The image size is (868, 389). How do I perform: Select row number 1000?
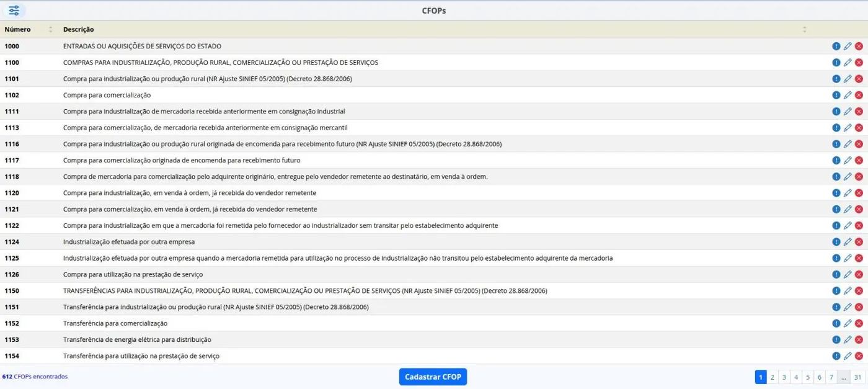12,47
